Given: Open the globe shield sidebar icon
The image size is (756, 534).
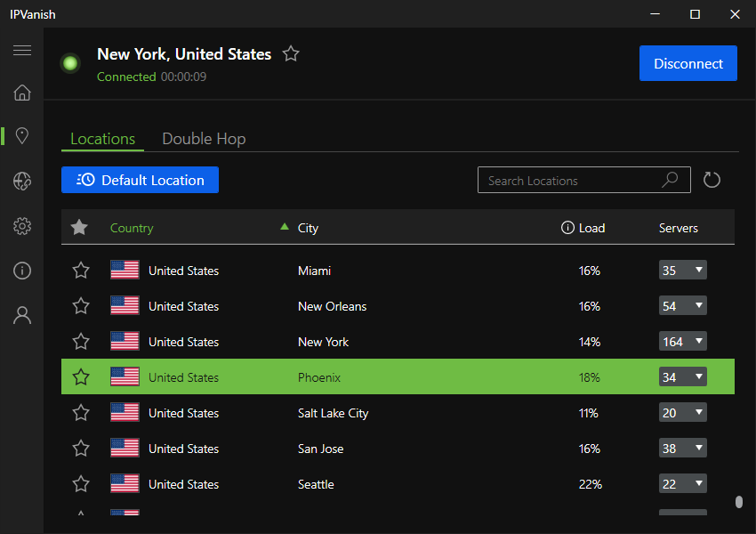Looking at the screenshot, I should pyautogui.click(x=22, y=181).
